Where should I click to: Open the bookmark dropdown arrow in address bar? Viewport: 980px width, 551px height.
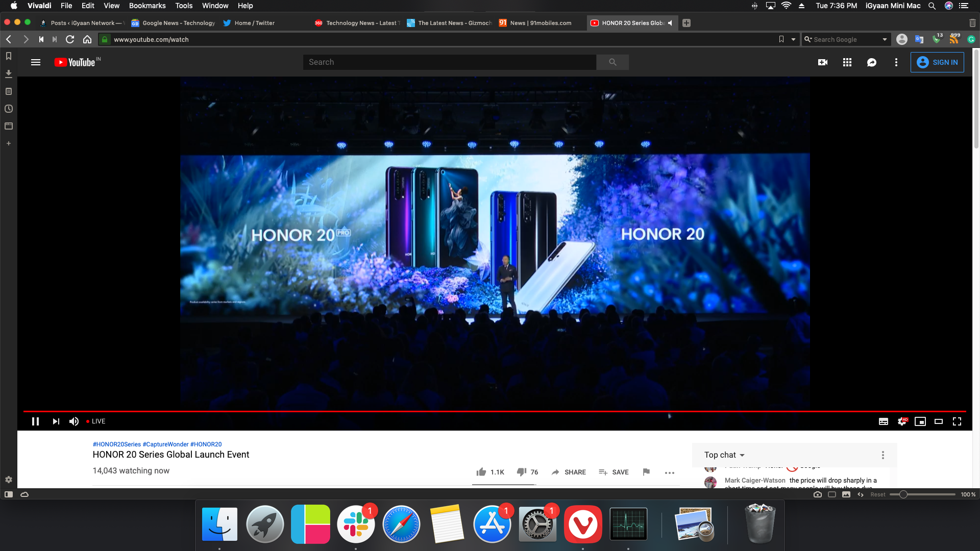(x=793, y=39)
